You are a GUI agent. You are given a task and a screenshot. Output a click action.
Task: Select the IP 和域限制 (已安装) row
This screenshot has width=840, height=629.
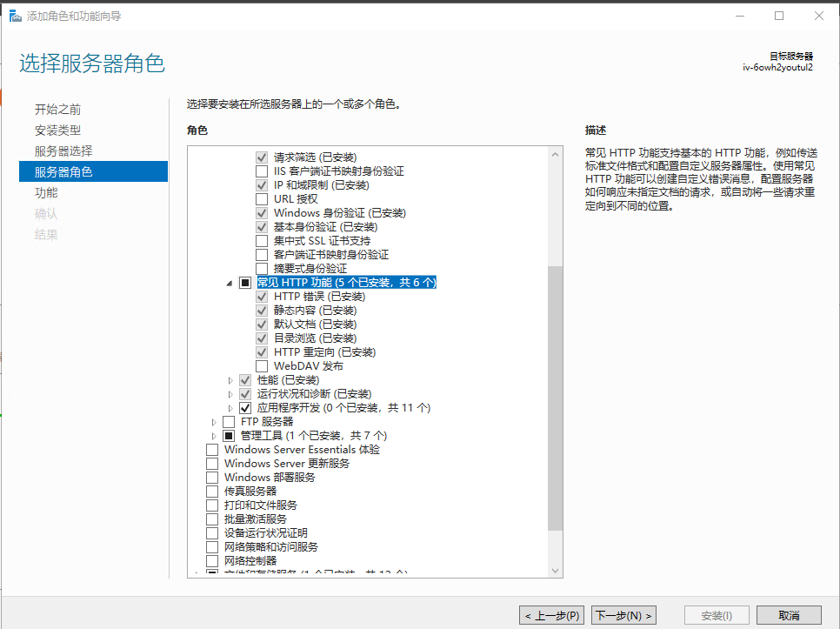[322, 185]
